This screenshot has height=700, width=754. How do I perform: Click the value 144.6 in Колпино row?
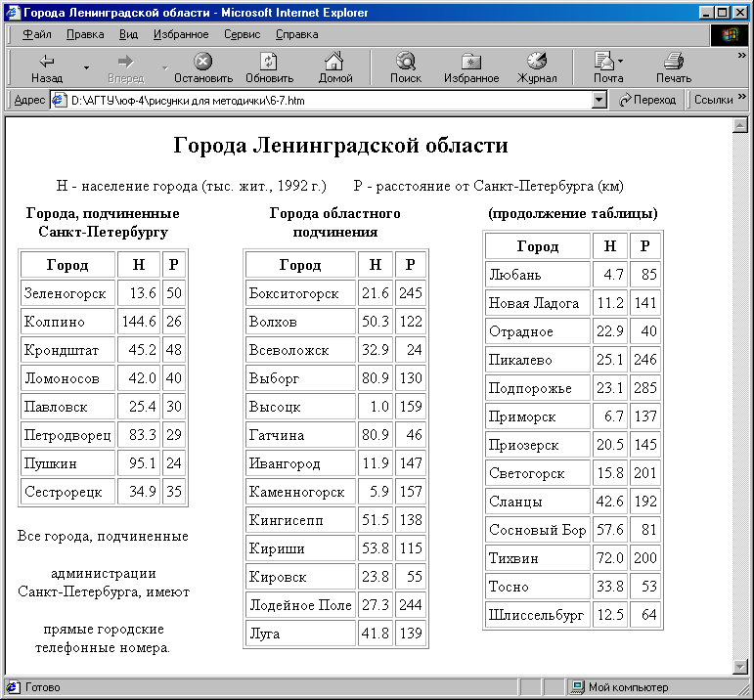(x=139, y=322)
